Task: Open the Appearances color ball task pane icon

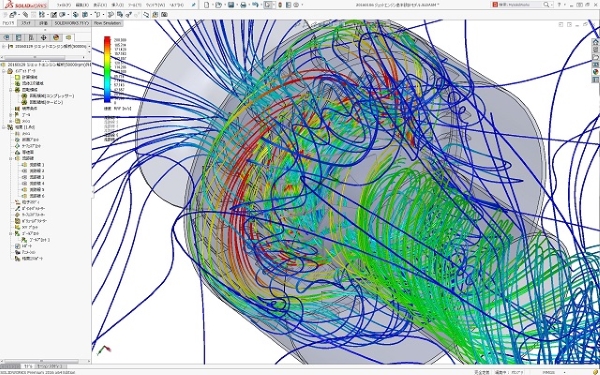Action: pyautogui.click(x=595, y=72)
